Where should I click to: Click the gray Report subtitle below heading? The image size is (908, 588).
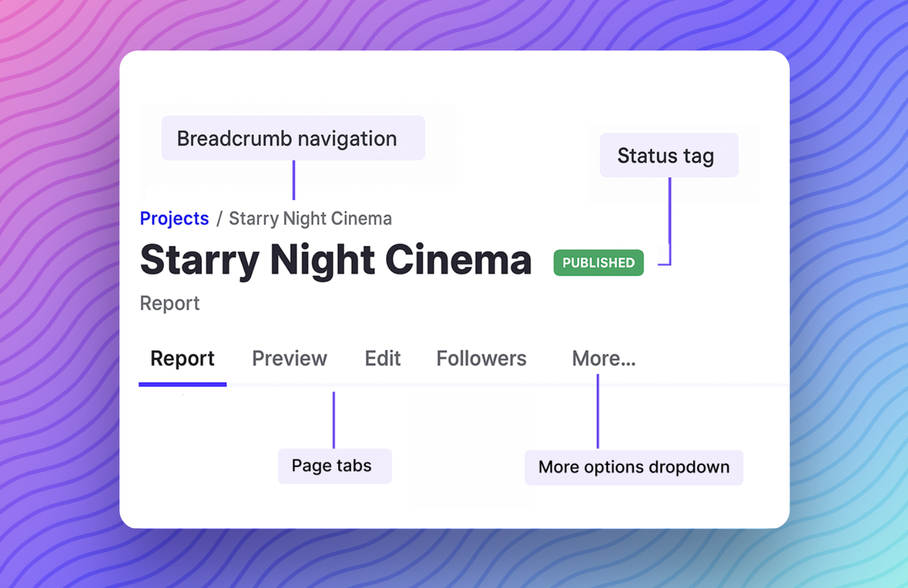[170, 303]
